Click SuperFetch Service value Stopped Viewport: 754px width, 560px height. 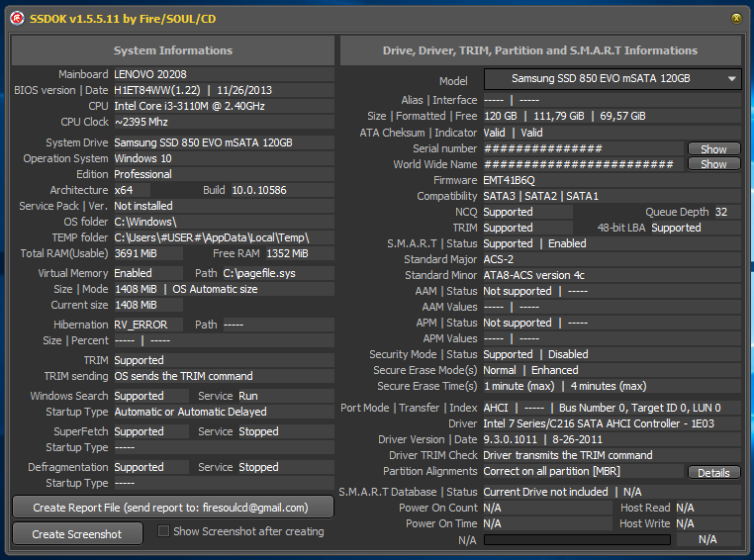coord(258,431)
